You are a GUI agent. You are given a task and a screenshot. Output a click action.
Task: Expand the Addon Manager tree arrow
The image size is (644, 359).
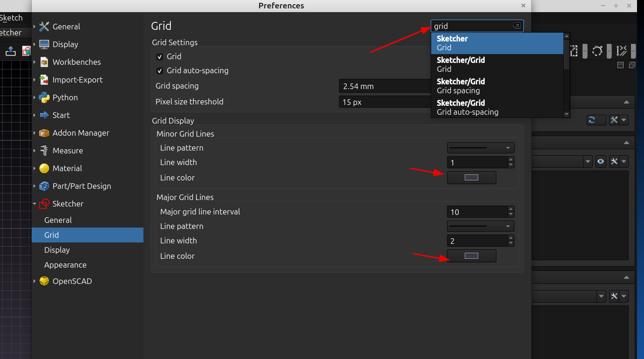[x=34, y=133]
